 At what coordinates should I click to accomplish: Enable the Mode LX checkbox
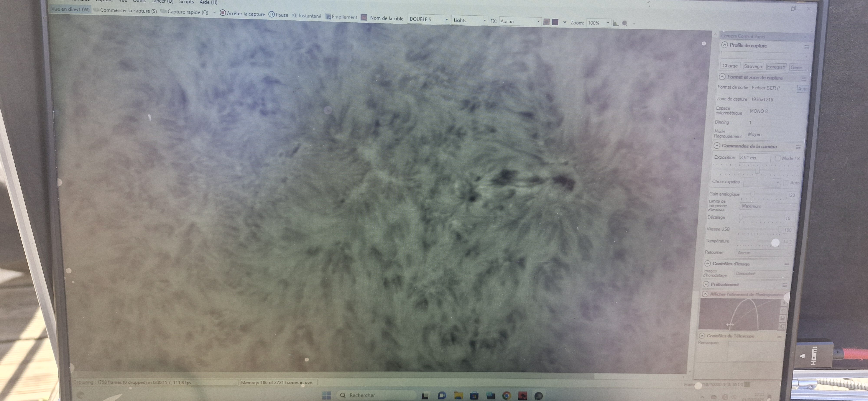[x=777, y=158]
